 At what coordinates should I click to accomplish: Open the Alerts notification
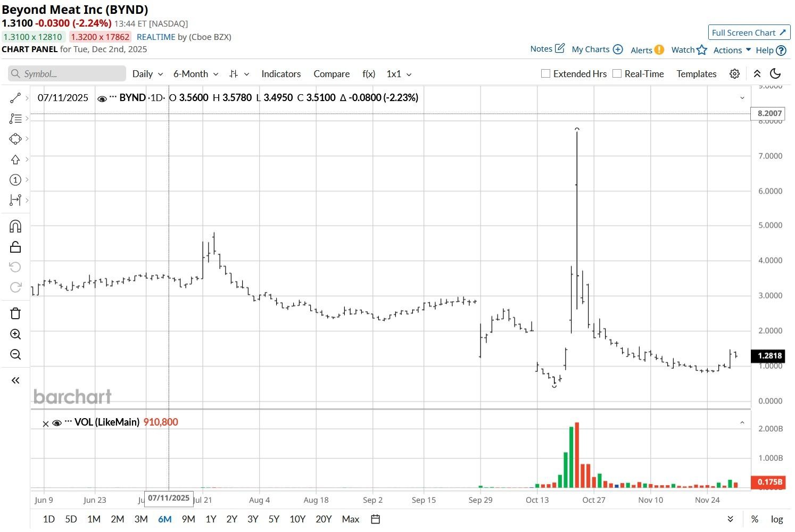click(647, 50)
